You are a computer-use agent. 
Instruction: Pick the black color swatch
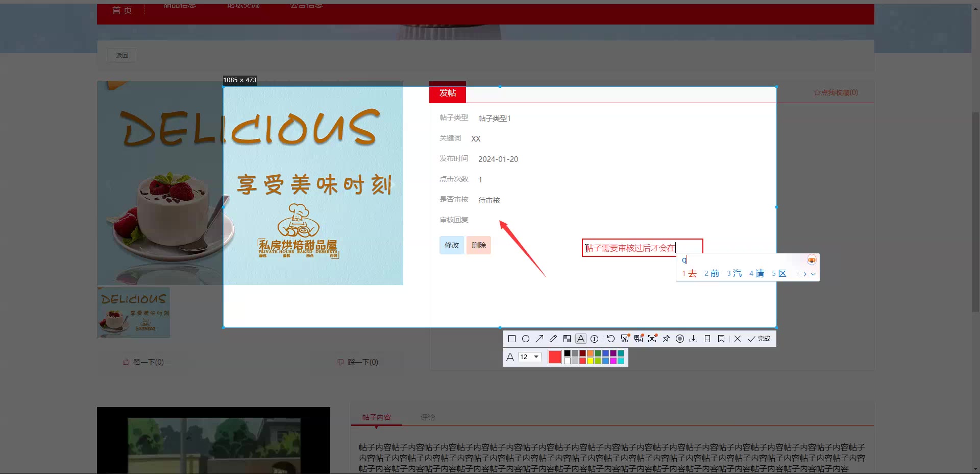pyautogui.click(x=567, y=353)
